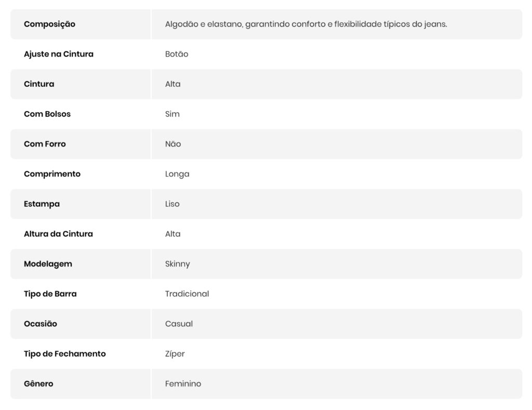Screen dimensions: 532x410
Task: Click the Casual value in Ocasião row
Action: click(x=179, y=324)
